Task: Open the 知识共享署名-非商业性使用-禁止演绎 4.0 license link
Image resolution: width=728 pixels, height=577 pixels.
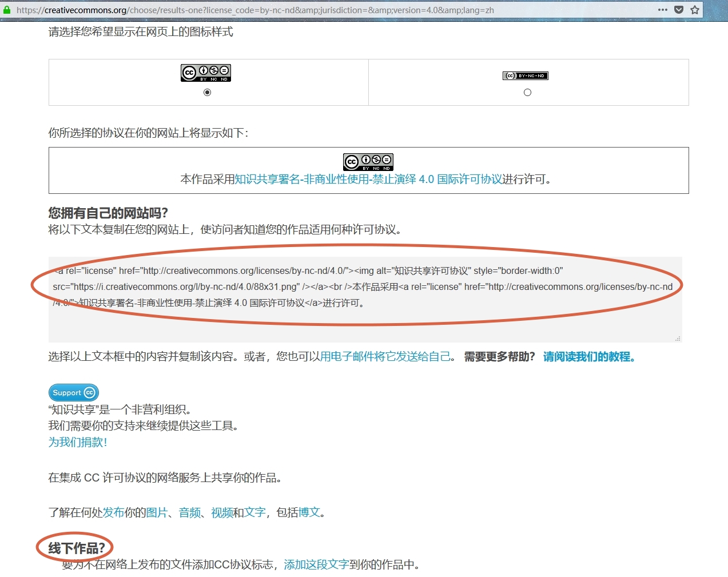Action: (x=368, y=180)
